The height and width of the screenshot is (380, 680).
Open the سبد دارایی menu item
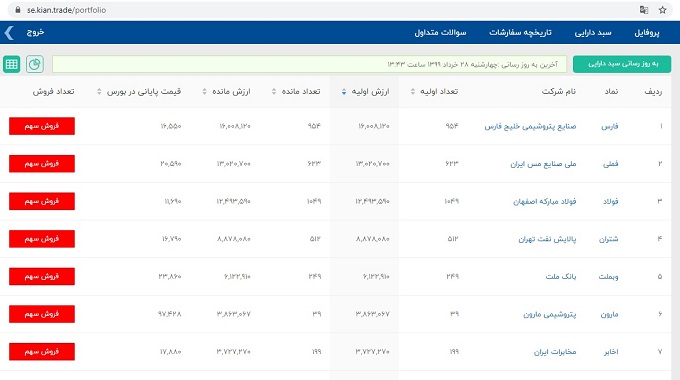(x=593, y=33)
